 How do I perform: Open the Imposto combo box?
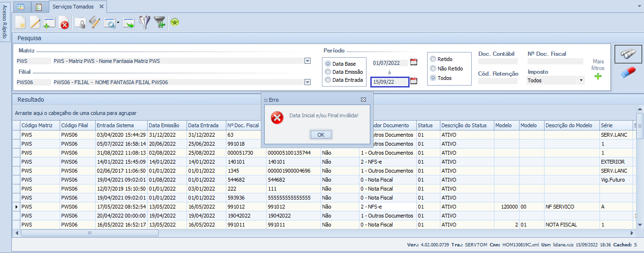tap(581, 80)
